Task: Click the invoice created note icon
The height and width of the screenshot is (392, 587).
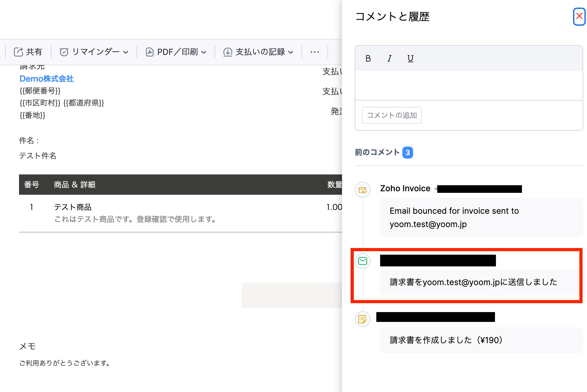Action: point(362,319)
